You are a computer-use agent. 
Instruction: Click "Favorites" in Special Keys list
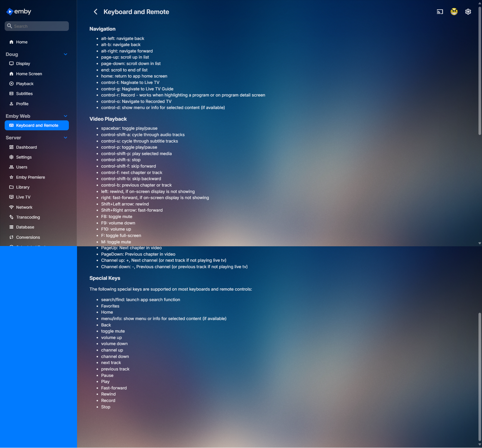[110, 306]
